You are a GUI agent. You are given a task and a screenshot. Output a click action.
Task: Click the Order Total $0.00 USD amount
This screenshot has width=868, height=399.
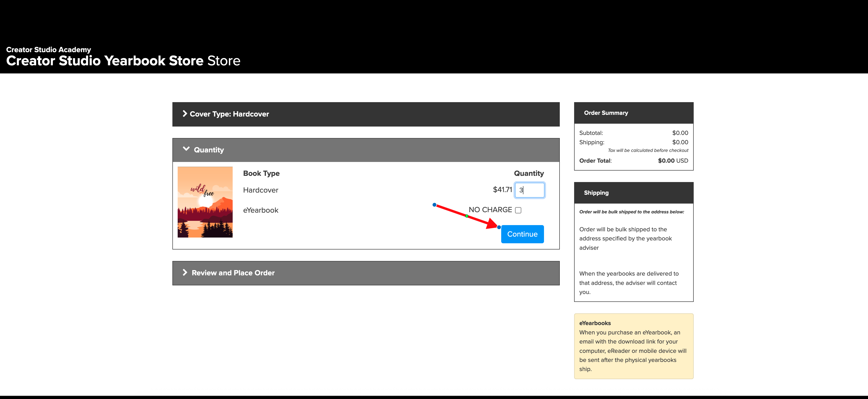pos(673,161)
